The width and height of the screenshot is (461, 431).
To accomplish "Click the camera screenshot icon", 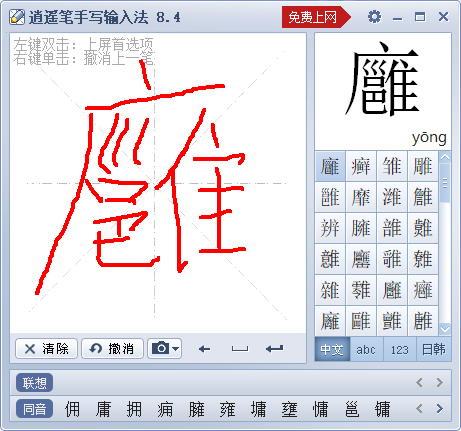I will tap(160, 349).
